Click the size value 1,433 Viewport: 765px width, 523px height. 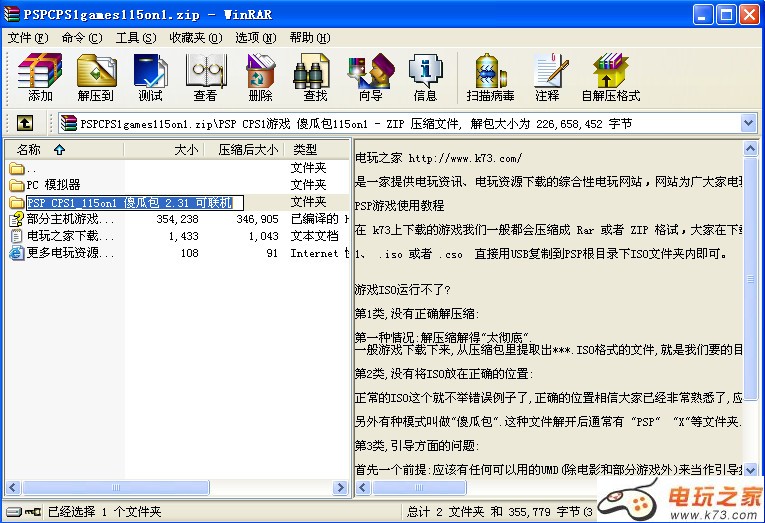click(184, 237)
